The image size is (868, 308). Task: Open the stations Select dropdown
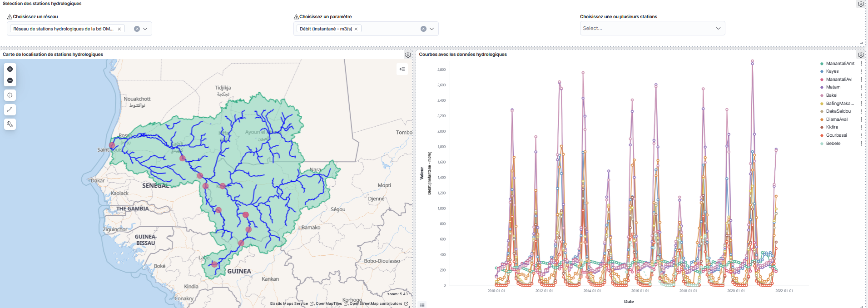point(652,28)
